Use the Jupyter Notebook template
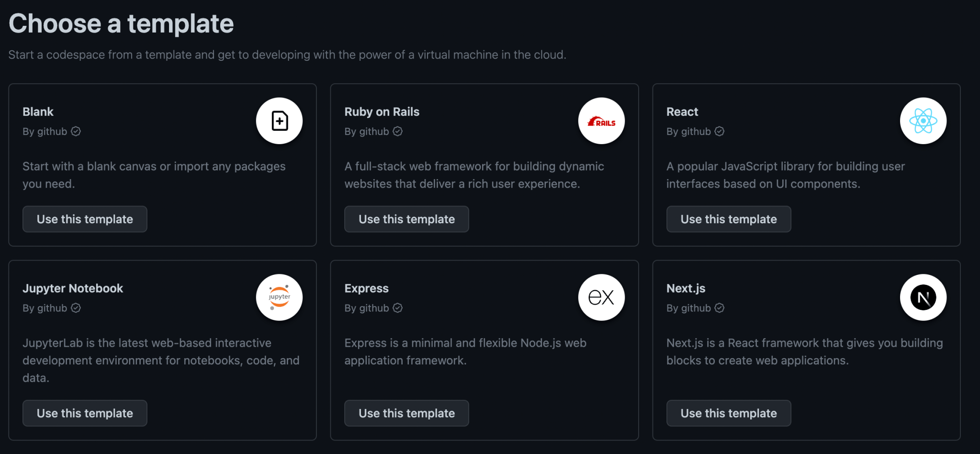Image resolution: width=980 pixels, height=454 pixels. click(x=84, y=413)
